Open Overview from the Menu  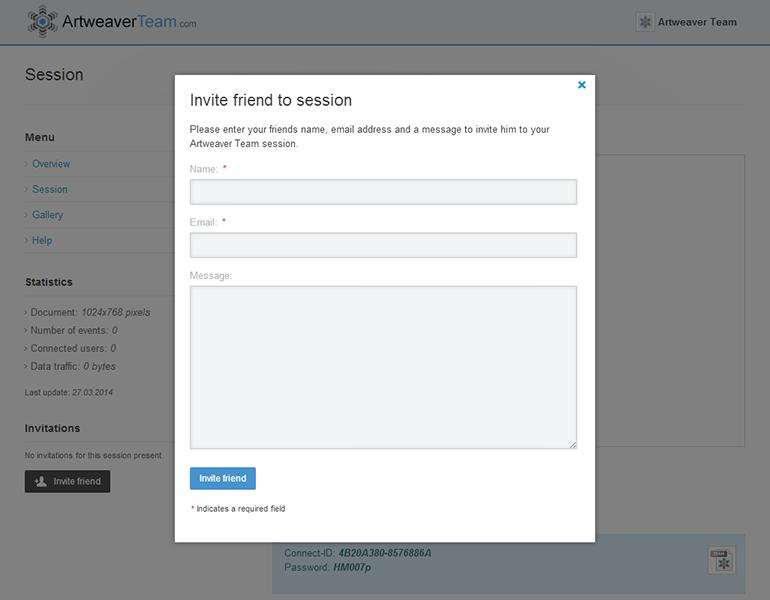pyautogui.click(x=51, y=164)
